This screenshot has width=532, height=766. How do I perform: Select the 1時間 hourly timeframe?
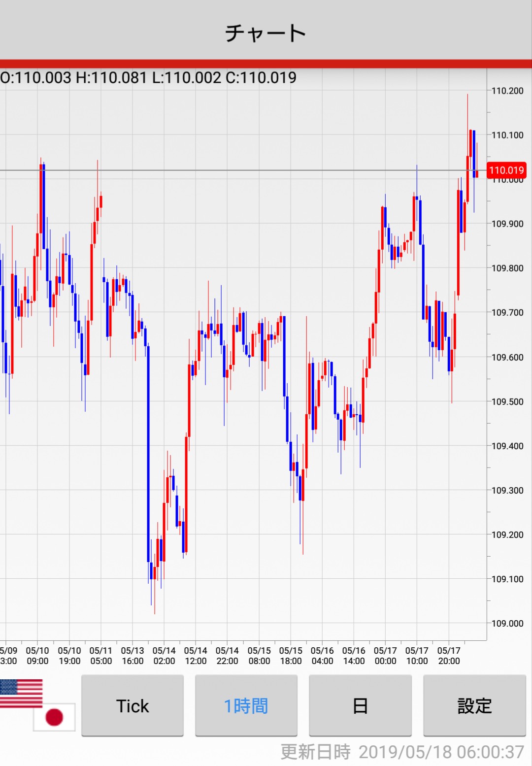pyautogui.click(x=246, y=706)
